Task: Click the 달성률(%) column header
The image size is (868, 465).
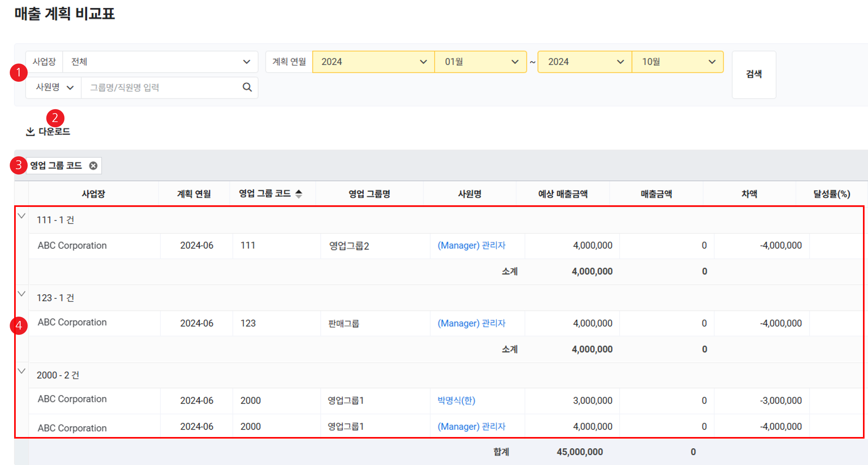Action: coord(831,194)
